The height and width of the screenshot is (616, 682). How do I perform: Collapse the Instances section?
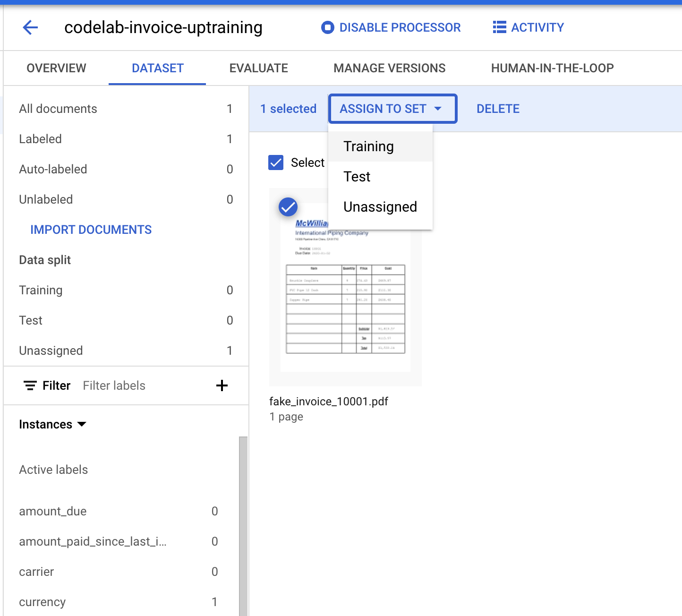81,424
